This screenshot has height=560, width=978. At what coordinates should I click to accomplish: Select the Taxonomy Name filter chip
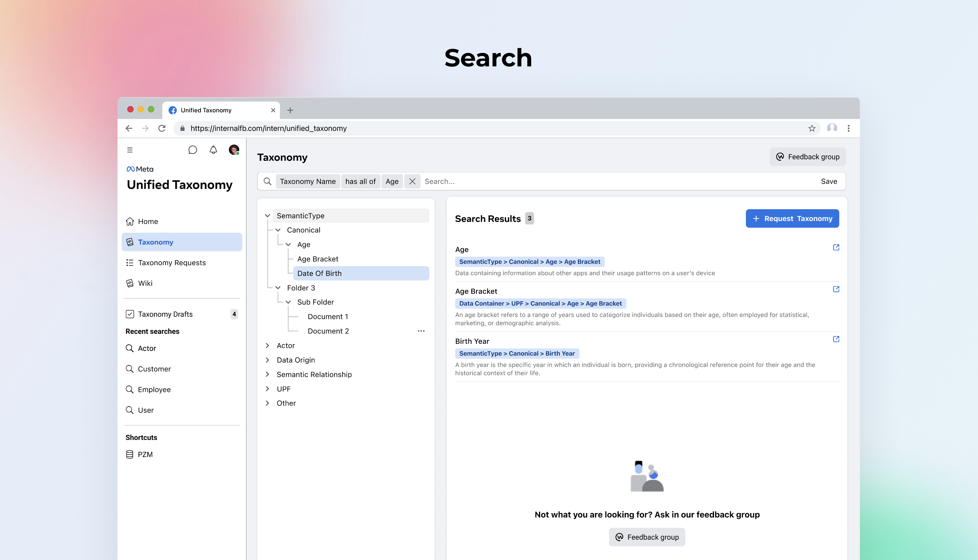pyautogui.click(x=308, y=181)
